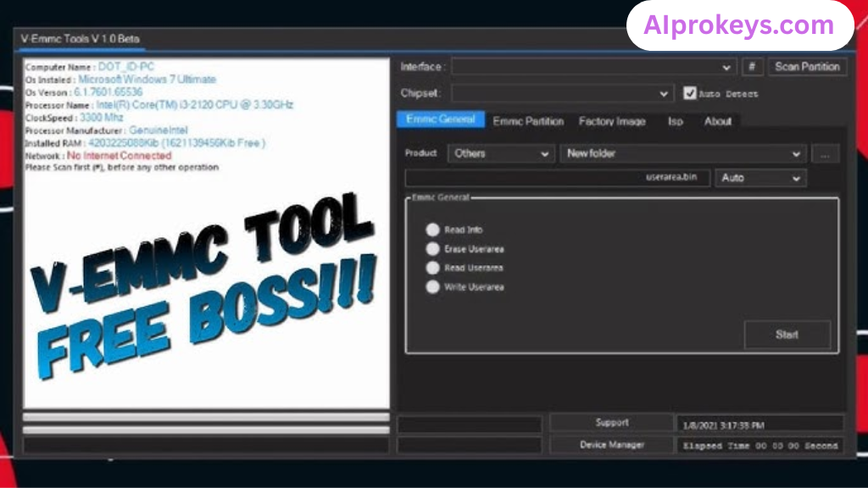Open the Interface dropdown
Viewport: 868px width, 488px height.
(x=593, y=67)
